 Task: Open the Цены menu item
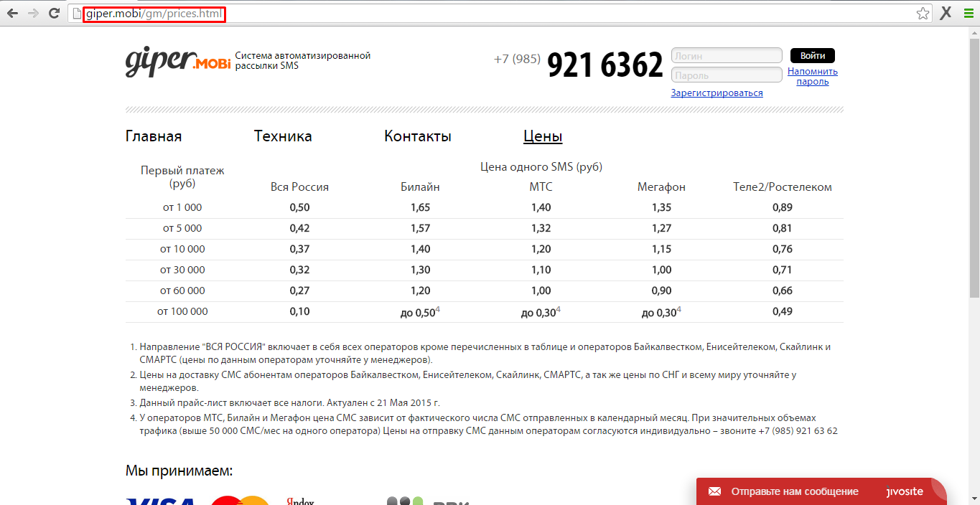543,136
